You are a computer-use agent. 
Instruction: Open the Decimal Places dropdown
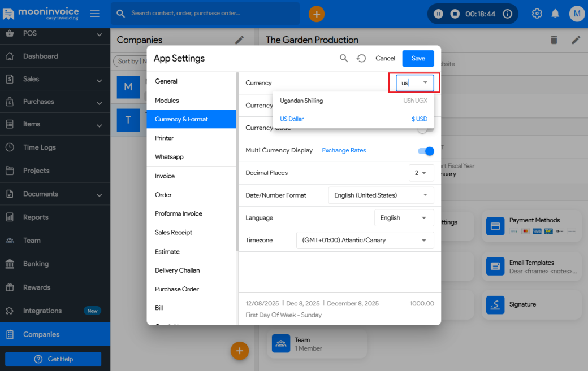(421, 173)
